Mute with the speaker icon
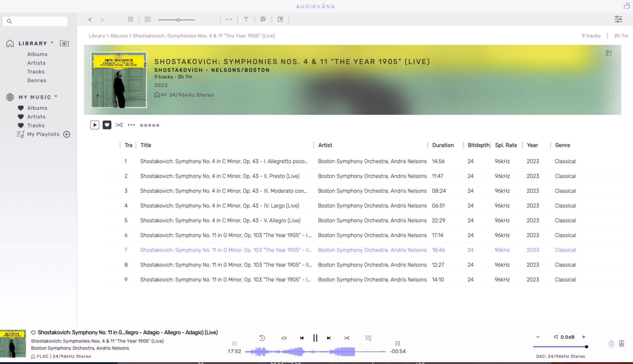The image size is (633, 364). (556, 337)
